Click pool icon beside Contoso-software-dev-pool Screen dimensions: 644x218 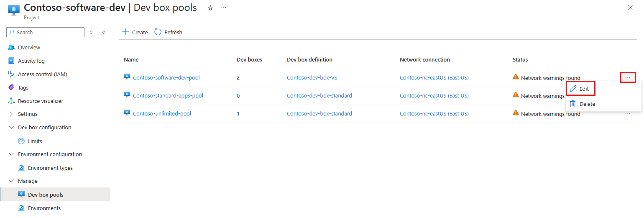127,77
